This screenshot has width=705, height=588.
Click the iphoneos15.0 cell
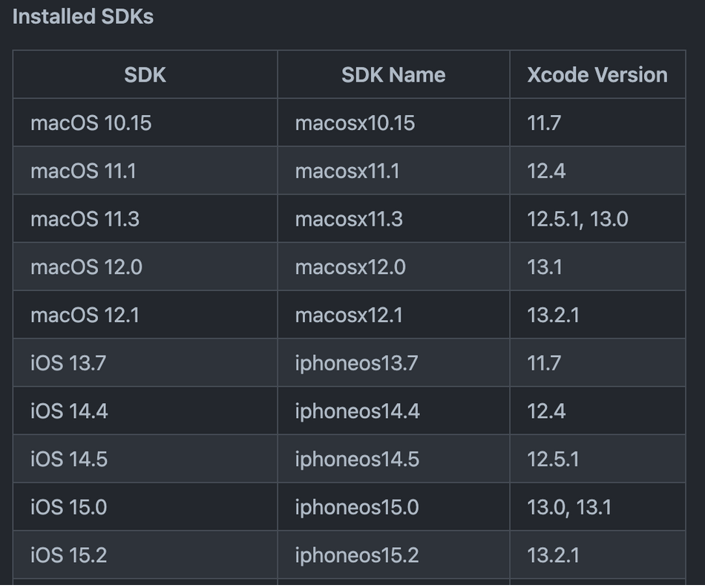(x=393, y=507)
